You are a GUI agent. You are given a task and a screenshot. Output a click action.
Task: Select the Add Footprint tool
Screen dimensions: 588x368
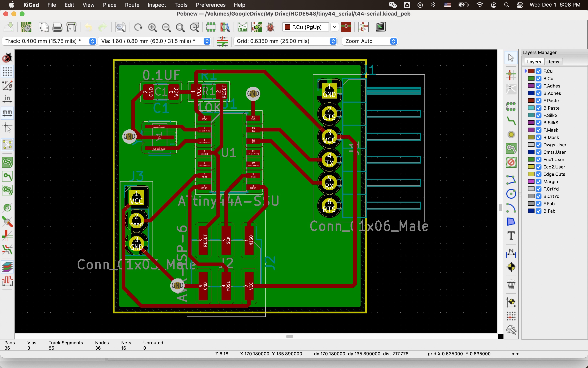coord(511,107)
